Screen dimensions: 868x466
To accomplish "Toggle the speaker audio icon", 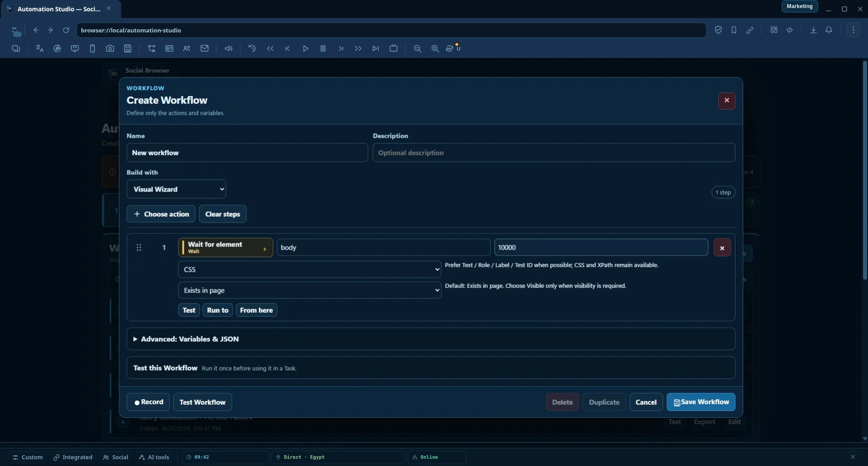I will (x=228, y=48).
